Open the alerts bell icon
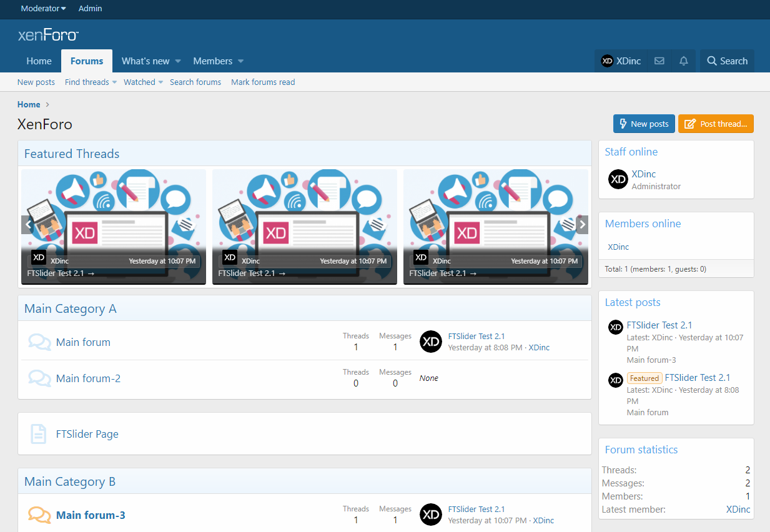770x532 pixels. tap(684, 61)
